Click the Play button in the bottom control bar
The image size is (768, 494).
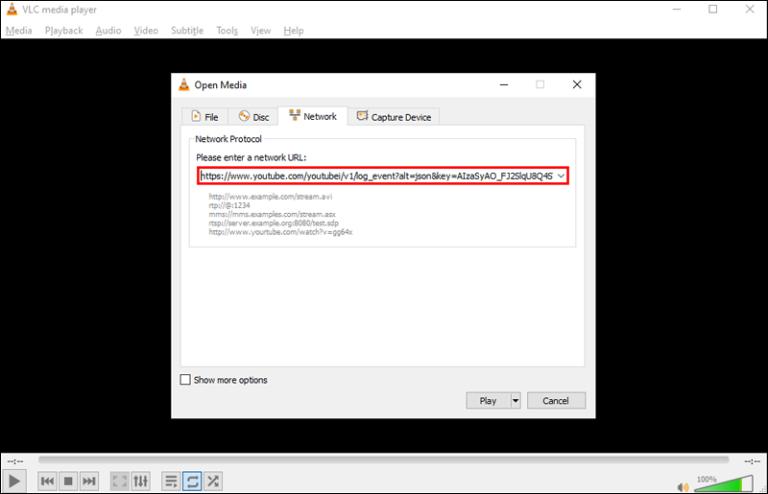pos(15,481)
